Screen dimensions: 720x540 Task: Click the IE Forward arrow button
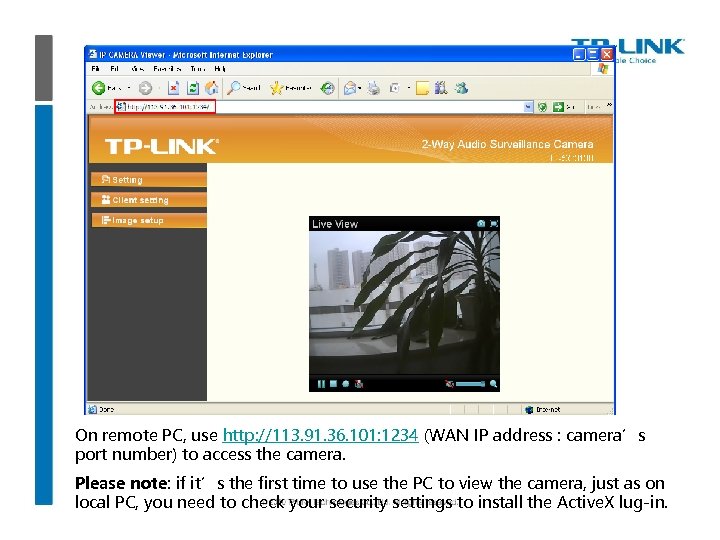(x=146, y=88)
